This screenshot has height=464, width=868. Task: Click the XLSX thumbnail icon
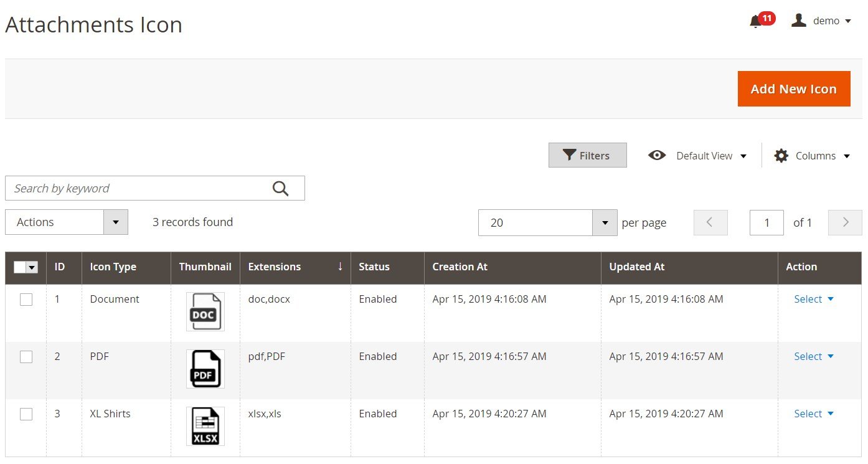coord(205,426)
